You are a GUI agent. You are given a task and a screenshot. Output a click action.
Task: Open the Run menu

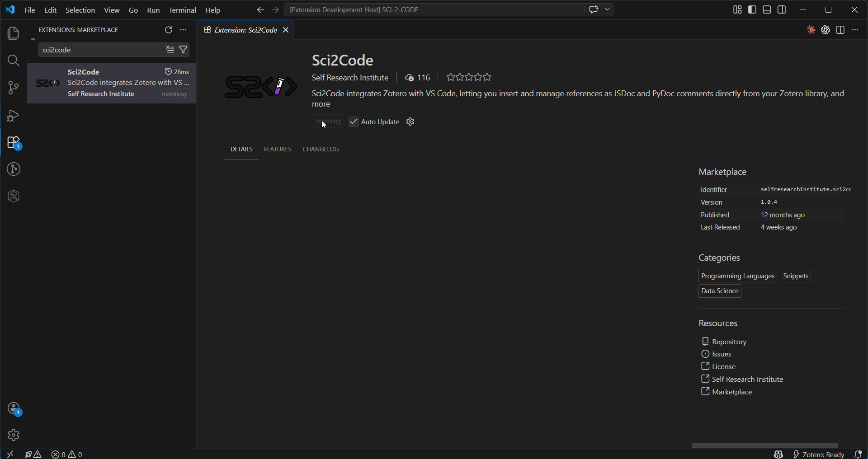point(153,10)
